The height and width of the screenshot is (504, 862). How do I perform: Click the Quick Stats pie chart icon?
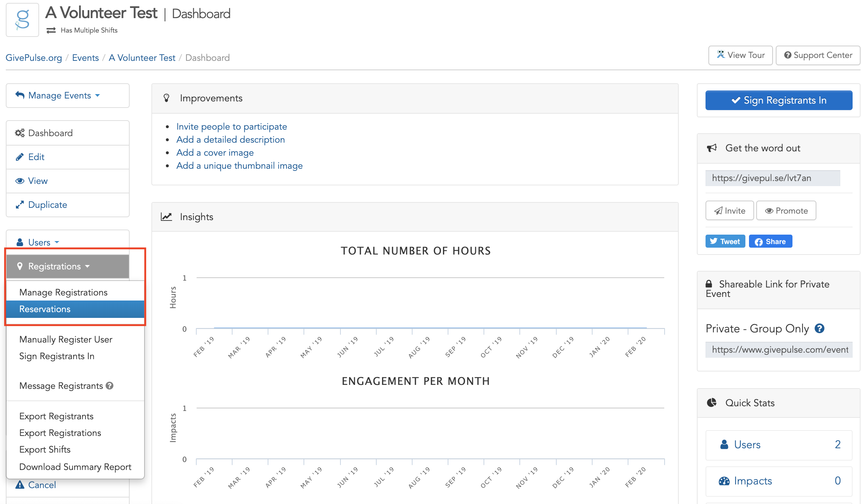pos(712,403)
